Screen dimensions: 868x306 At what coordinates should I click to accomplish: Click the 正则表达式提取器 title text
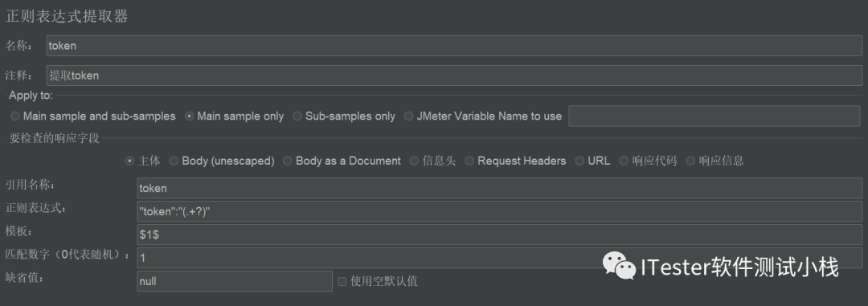(67, 17)
